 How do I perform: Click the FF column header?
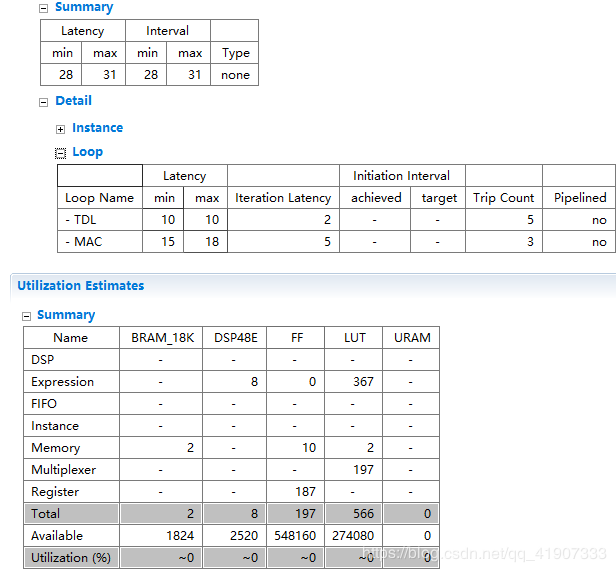pos(295,337)
